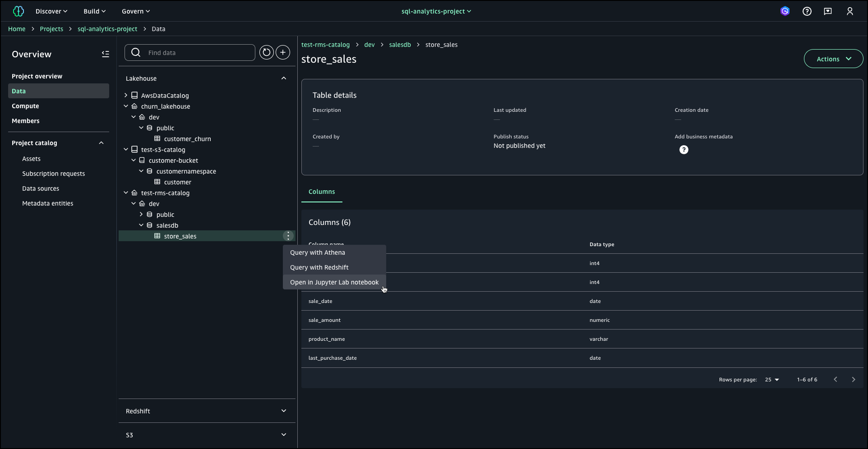Viewport: 868px width, 449px height.
Task: Open the dev breadcrumb link
Action: (369, 45)
